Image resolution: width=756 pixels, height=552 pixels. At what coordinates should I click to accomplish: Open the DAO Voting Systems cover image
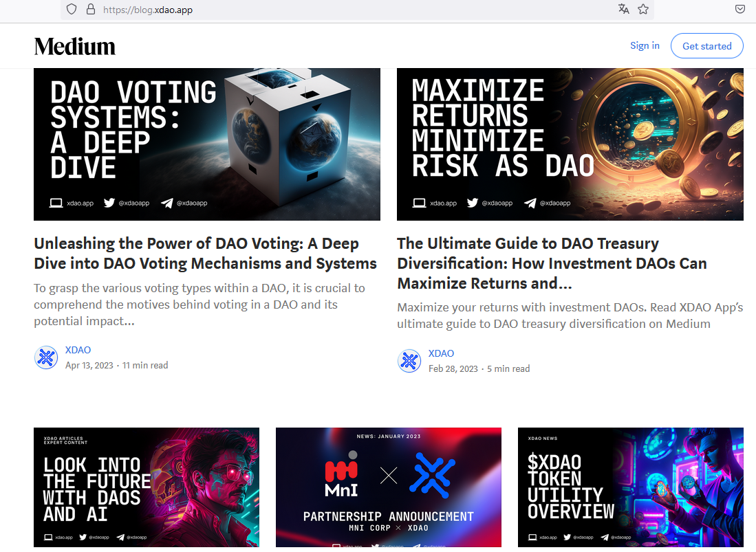207,144
